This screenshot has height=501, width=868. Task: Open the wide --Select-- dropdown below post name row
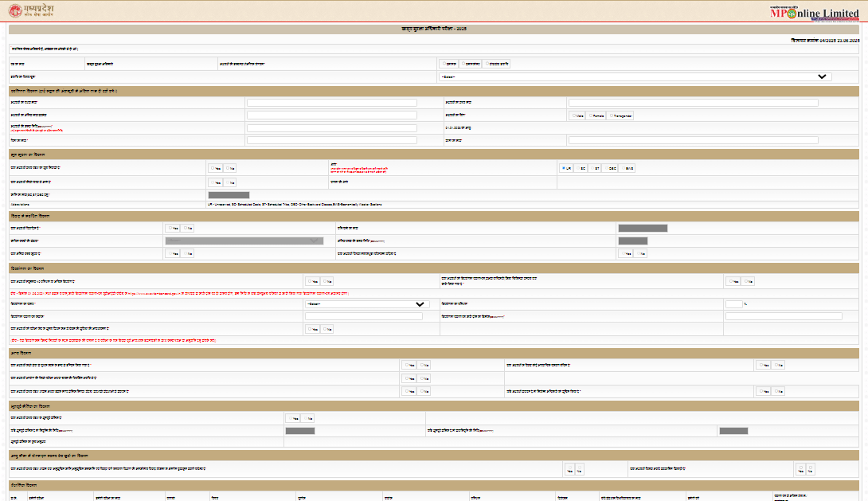click(635, 77)
